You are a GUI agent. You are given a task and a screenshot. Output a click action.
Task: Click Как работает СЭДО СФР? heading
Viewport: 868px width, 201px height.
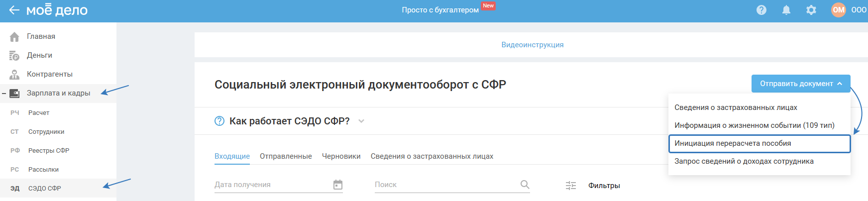coord(290,121)
